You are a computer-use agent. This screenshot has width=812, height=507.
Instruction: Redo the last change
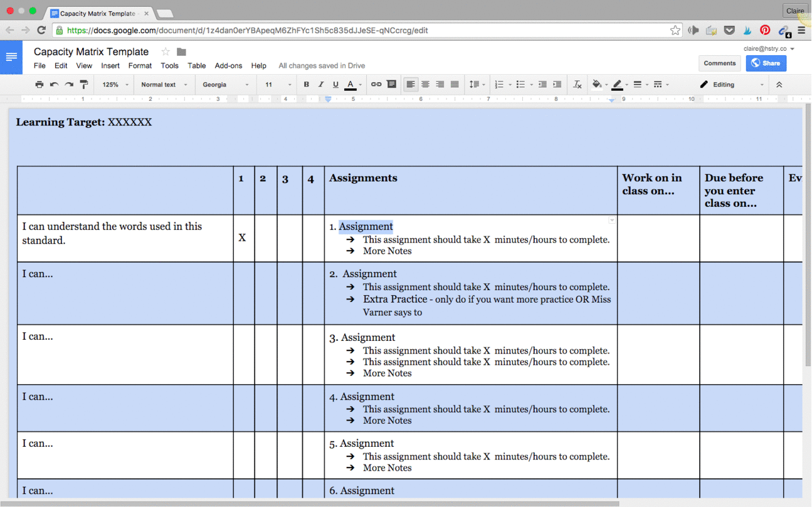69,84
